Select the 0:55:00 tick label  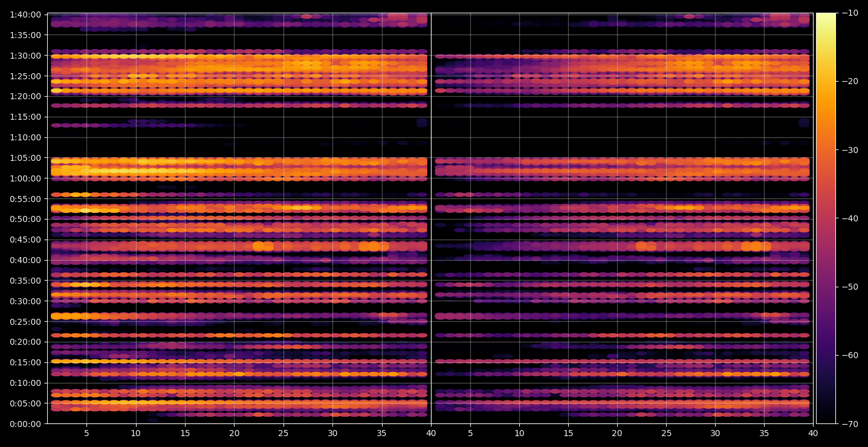25,198
